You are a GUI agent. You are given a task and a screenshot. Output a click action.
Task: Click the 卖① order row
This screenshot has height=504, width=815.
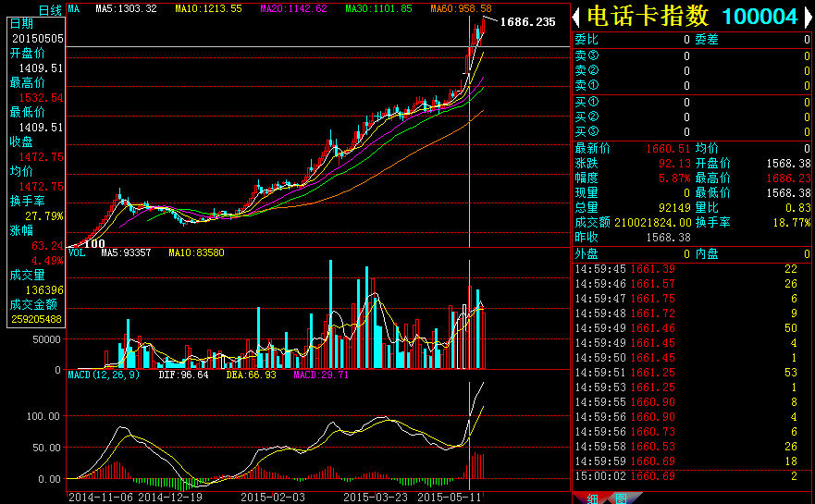[692, 85]
